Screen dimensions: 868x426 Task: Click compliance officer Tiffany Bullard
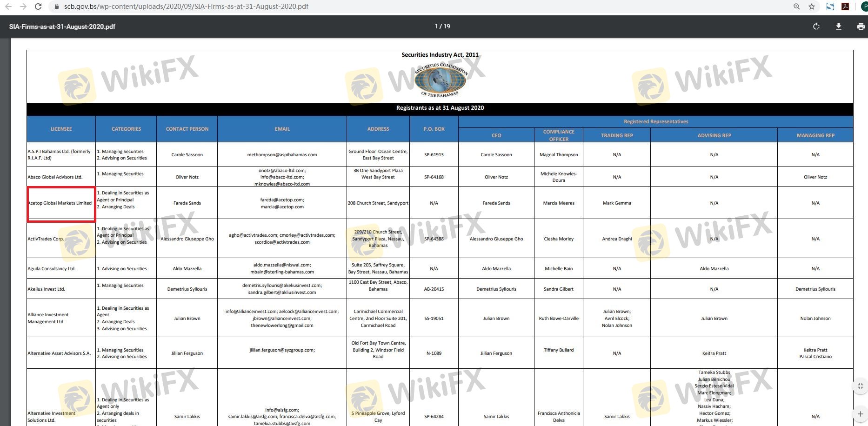tap(559, 350)
